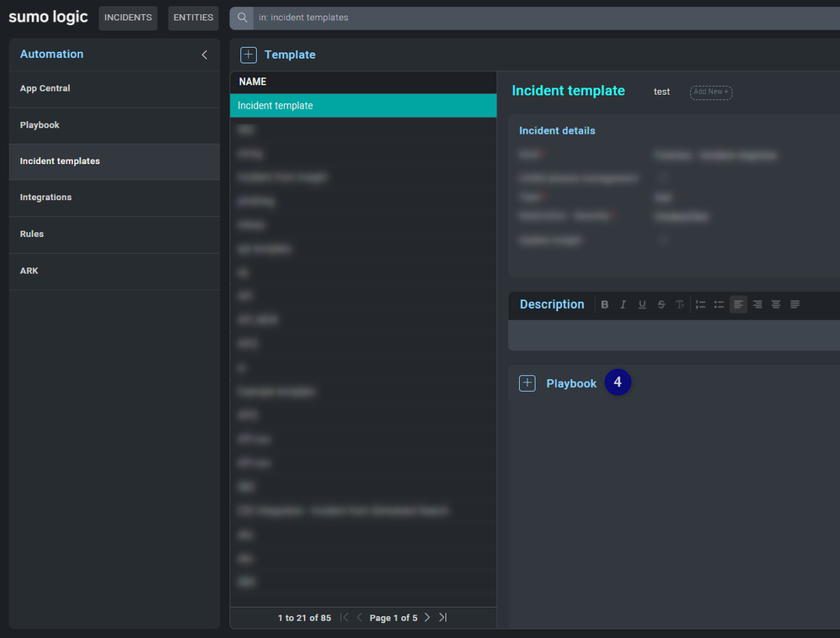
Task: Insert a bulleted list in Description
Action: pos(719,304)
